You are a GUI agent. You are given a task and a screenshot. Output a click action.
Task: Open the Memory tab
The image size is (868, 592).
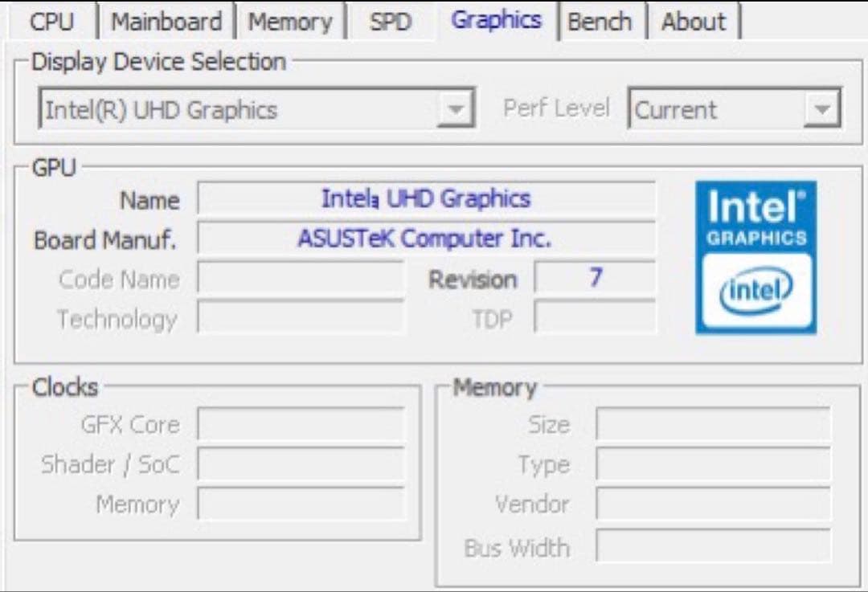point(291,22)
